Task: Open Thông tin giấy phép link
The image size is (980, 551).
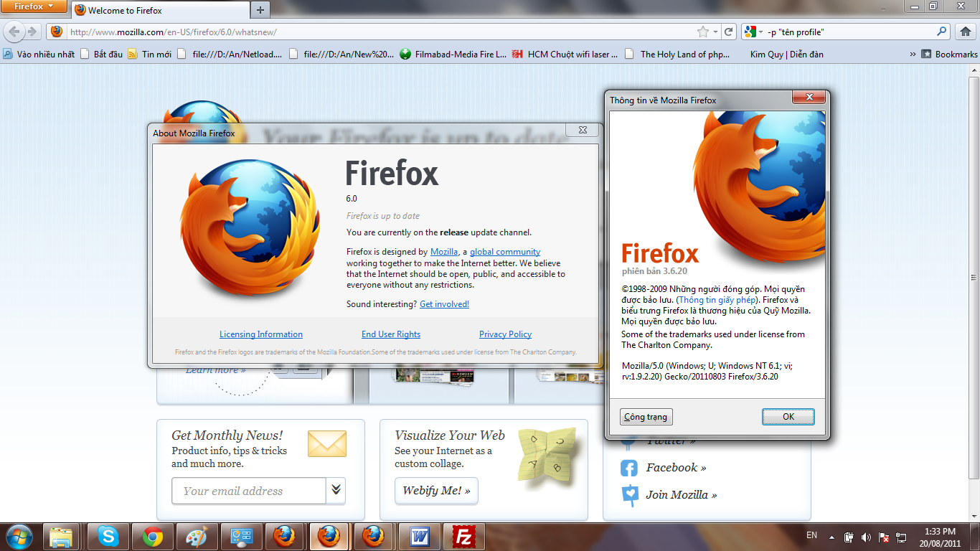Action: tap(717, 300)
